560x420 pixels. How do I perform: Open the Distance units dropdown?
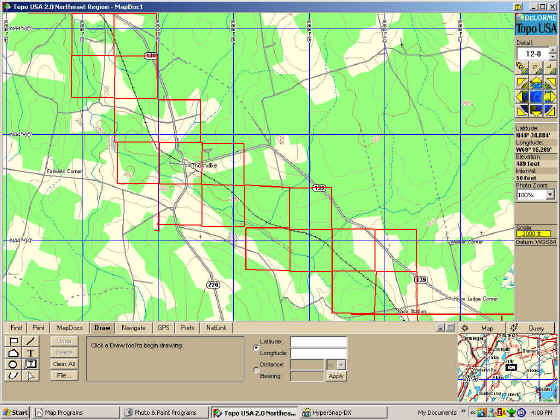(x=341, y=365)
